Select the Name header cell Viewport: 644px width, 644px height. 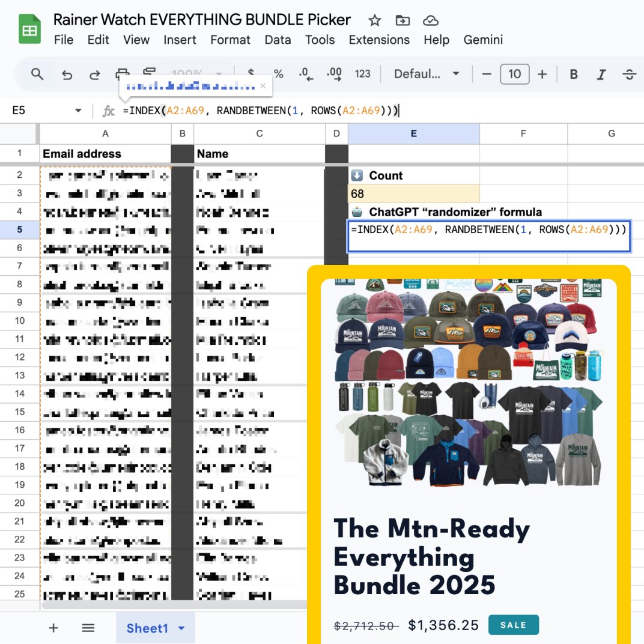click(259, 154)
